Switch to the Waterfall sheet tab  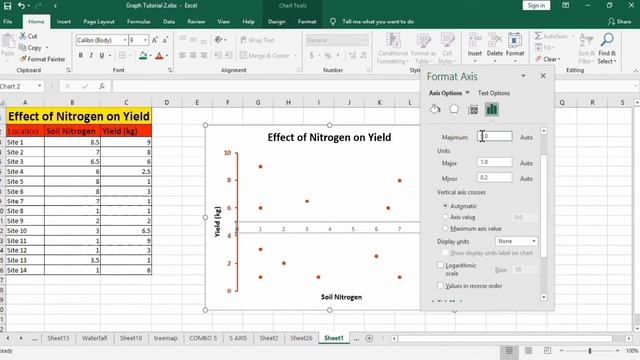(94, 338)
